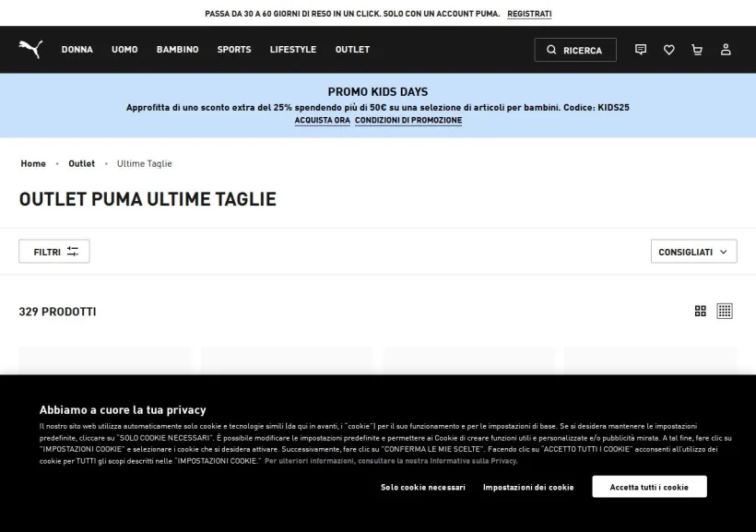Open the BAMBINO menu

[x=177, y=49]
